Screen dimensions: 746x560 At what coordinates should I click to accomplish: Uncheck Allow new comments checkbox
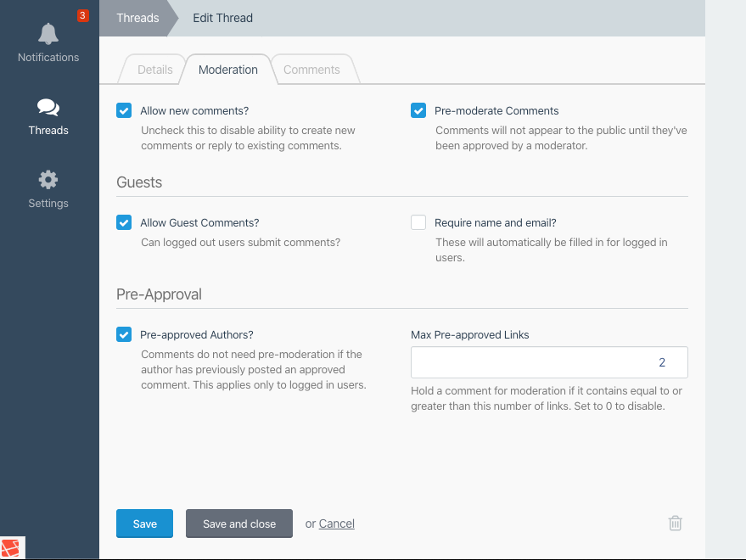[x=124, y=110]
